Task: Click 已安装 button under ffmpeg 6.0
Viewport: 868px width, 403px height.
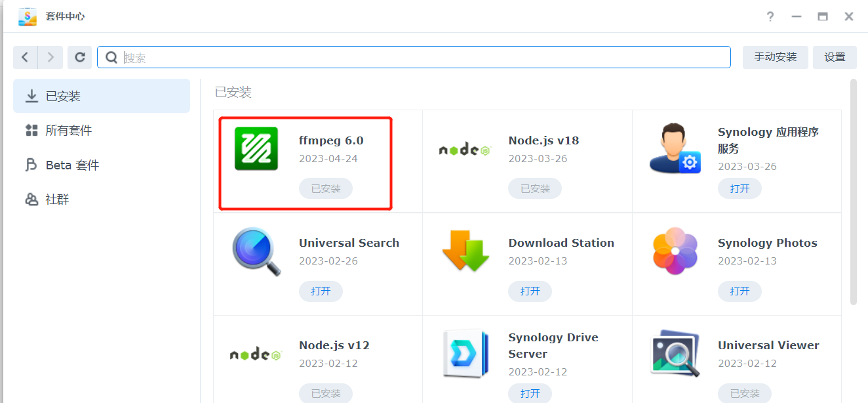Action: tap(326, 188)
